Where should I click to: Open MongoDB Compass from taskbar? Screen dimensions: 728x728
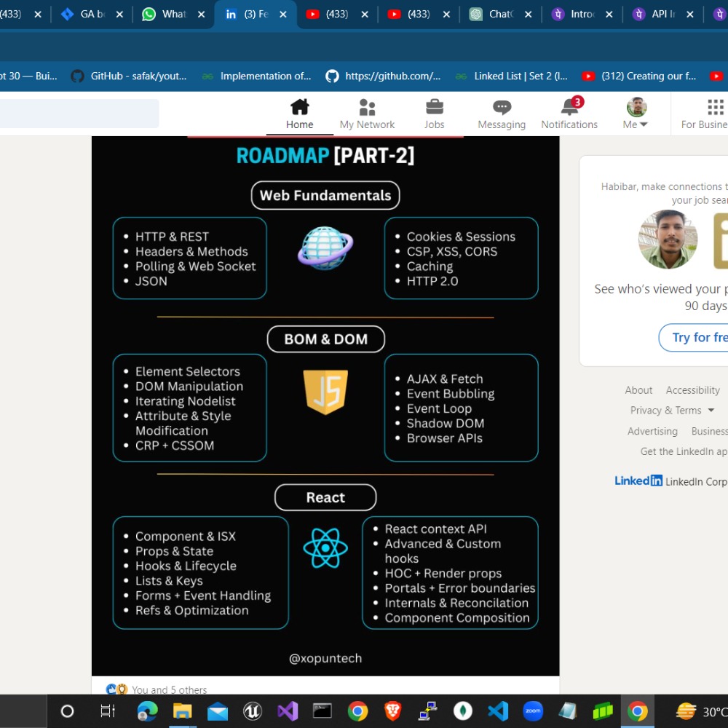(x=463, y=711)
